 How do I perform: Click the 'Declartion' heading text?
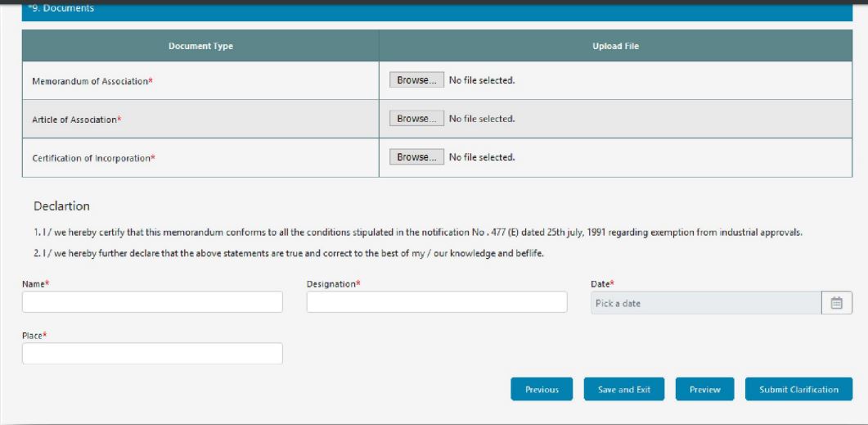[x=61, y=206]
